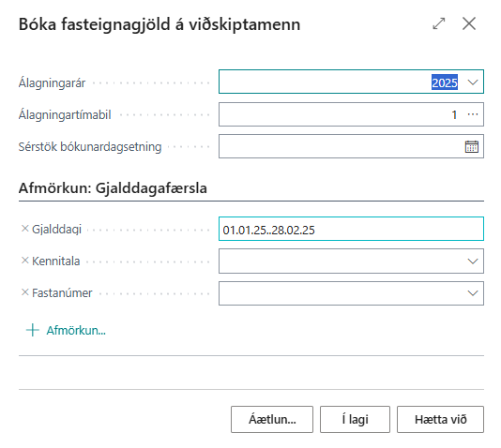Expand the dialog to full screen
Screen dimensions: 501x448
click(x=439, y=23)
